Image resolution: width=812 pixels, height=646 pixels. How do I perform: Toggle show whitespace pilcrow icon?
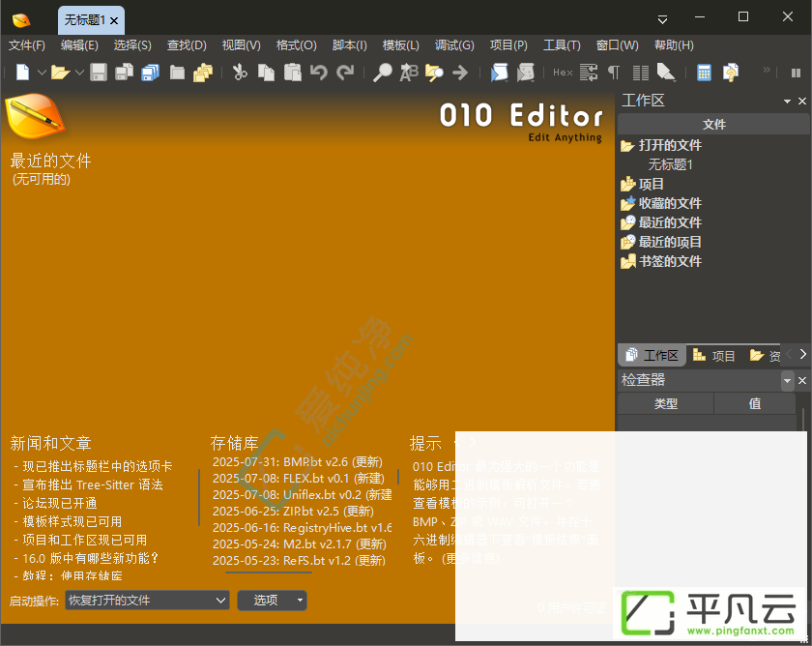pos(614,73)
